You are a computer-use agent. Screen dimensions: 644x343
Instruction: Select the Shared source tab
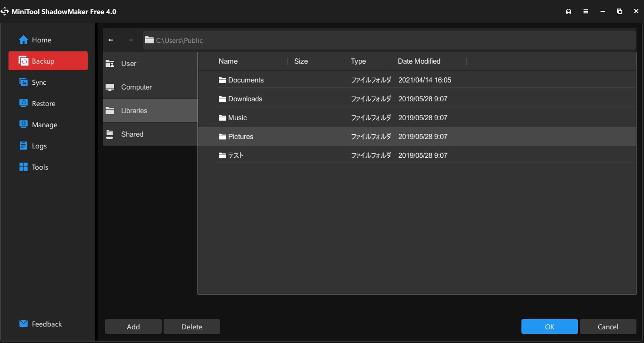coord(150,134)
